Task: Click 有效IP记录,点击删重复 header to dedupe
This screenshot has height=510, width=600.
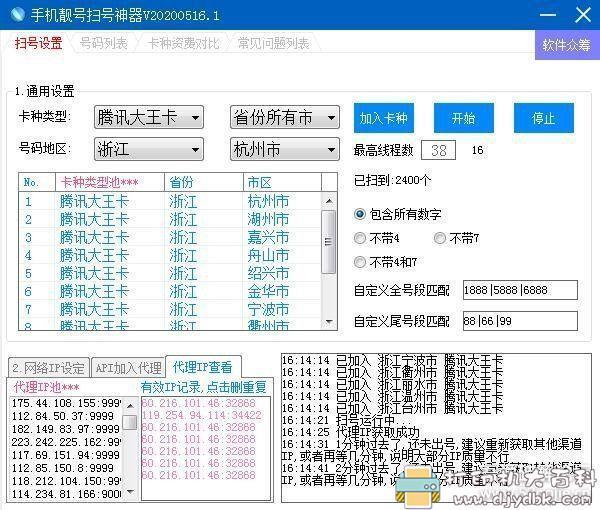Action: [204, 387]
